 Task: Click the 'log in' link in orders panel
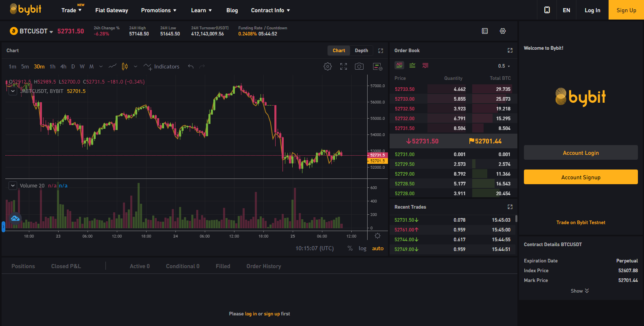click(x=251, y=314)
